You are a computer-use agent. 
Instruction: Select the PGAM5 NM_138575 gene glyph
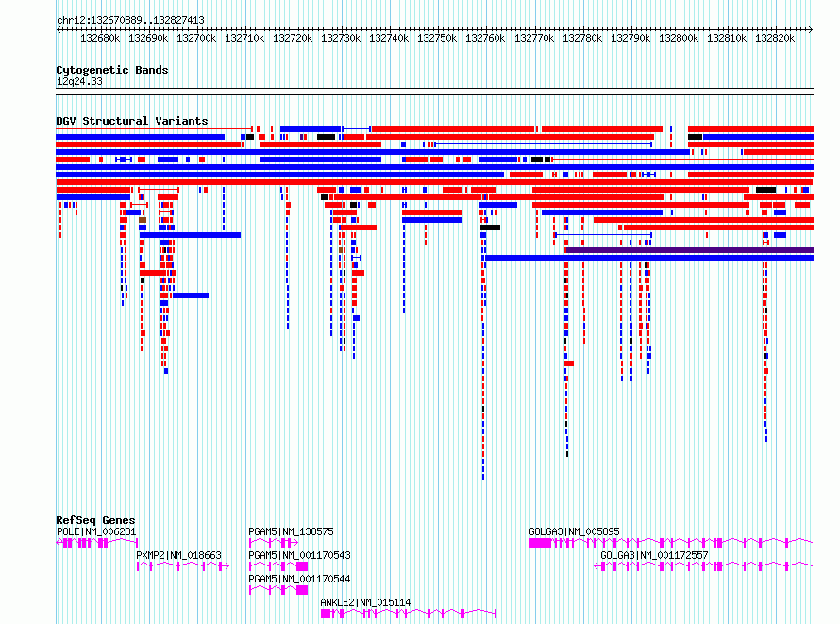click(274, 543)
